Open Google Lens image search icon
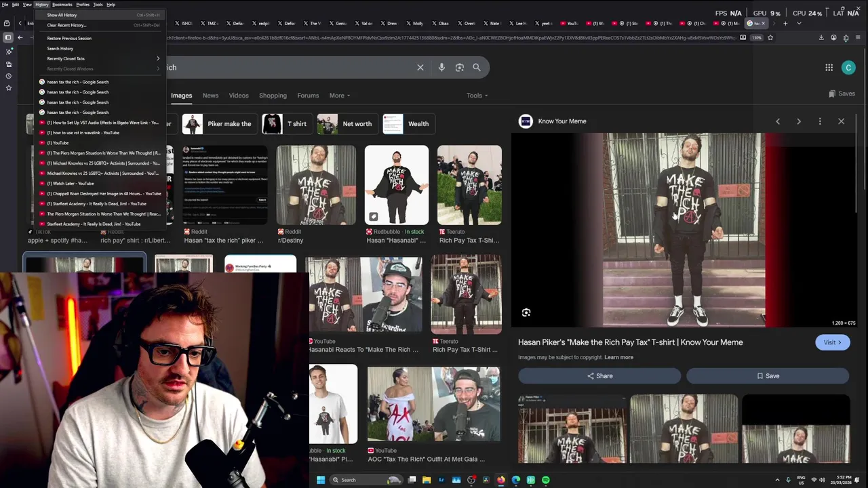868x488 pixels. (x=459, y=67)
